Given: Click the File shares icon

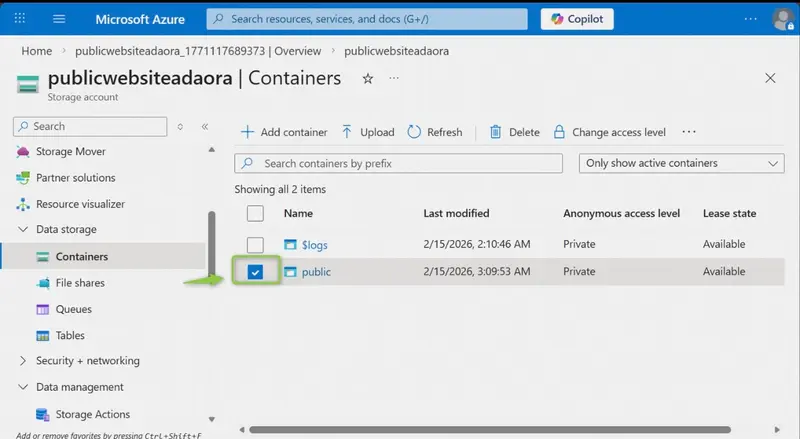Looking at the screenshot, I should (43, 283).
